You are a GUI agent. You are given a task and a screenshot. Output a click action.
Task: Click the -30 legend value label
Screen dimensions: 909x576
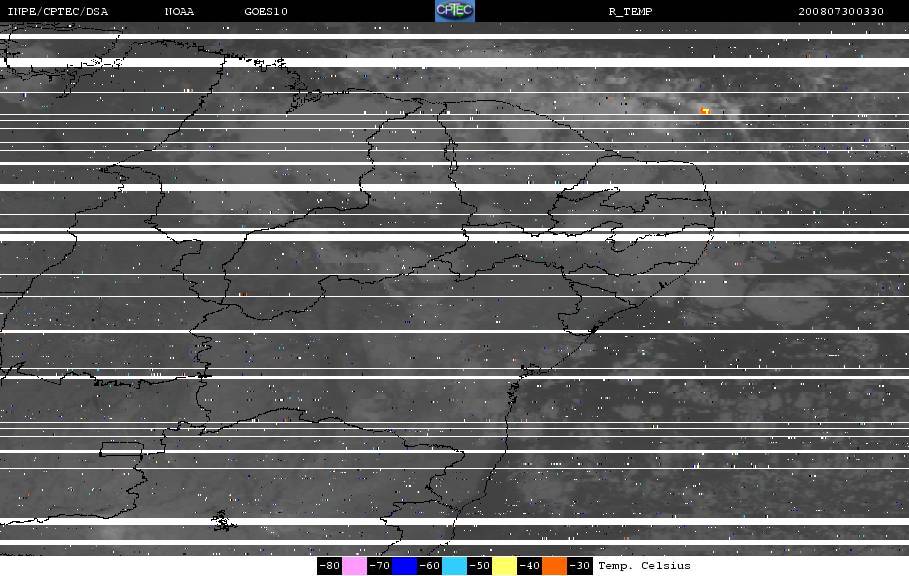pyautogui.click(x=579, y=566)
